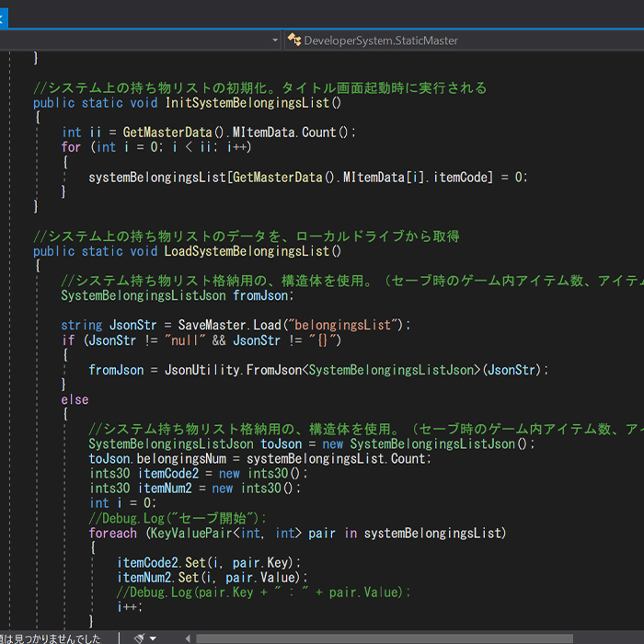Click the 'else' keyword in the code

pyautogui.click(x=75, y=399)
